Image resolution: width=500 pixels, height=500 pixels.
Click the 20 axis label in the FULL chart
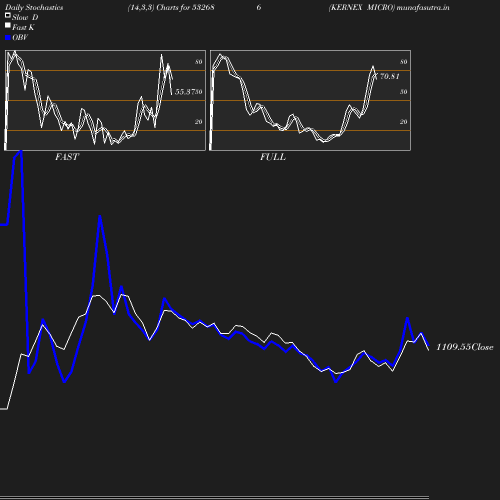(404, 122)
